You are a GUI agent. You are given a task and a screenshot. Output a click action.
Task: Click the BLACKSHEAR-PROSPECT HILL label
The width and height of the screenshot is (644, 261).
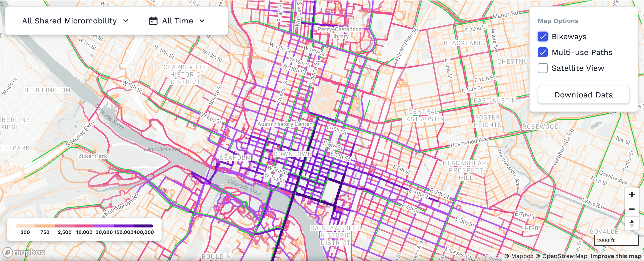[x=466, y=170]
